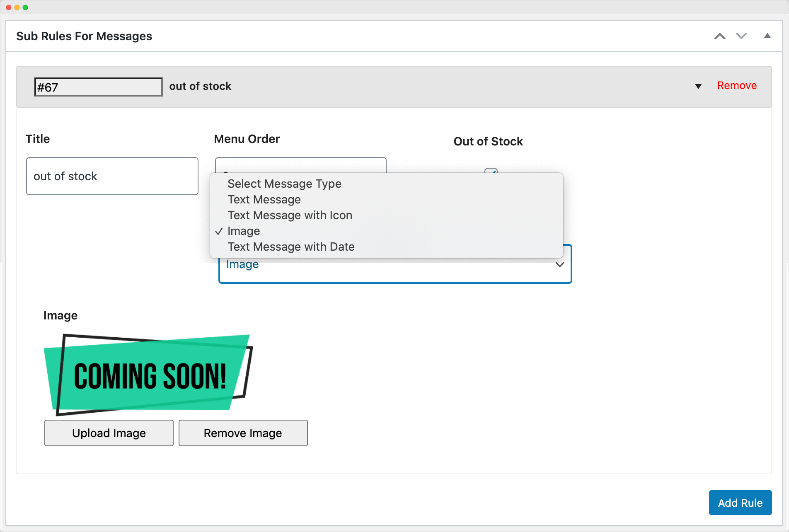Choose Select Message Type placeholder option

click(x=285, y=184)
